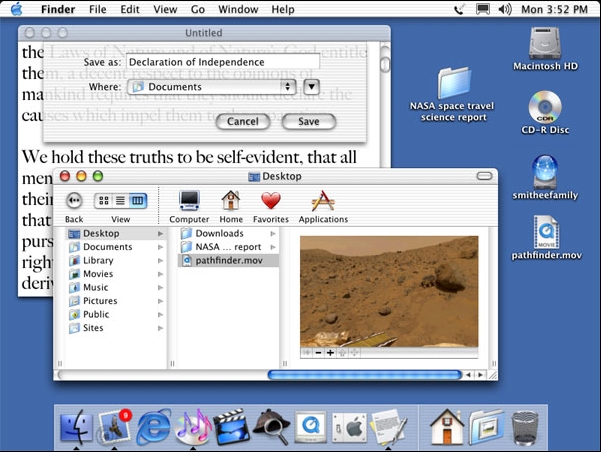Open the Where Documents popup menu
The width and height of the screenshot is (602, 453).
click(x=211, y=87)
